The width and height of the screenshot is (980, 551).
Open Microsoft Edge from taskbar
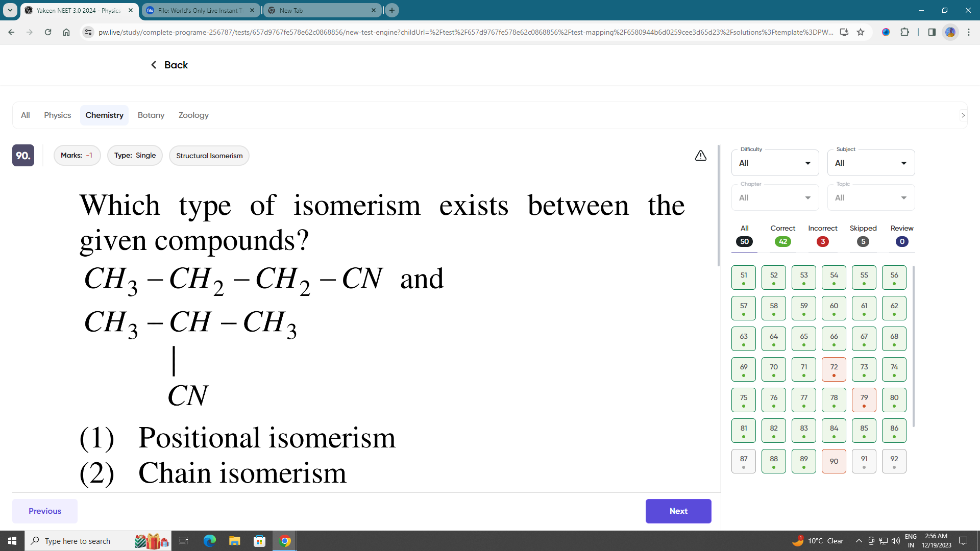(209, 541)
